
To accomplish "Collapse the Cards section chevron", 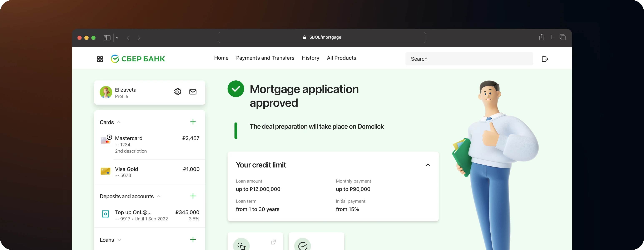I will coord(119,122).
